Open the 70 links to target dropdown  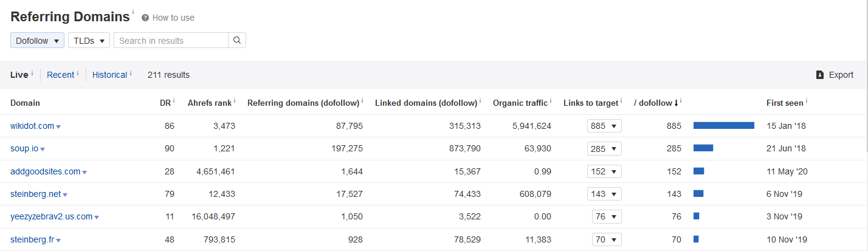click(607, 239)
